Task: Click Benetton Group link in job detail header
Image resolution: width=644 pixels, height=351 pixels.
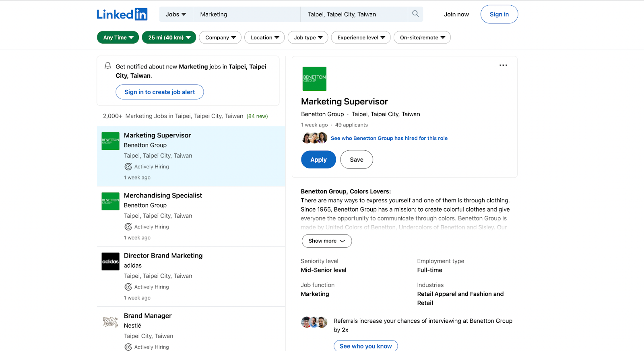Action: pyautogui.click(x=322, y=114)
